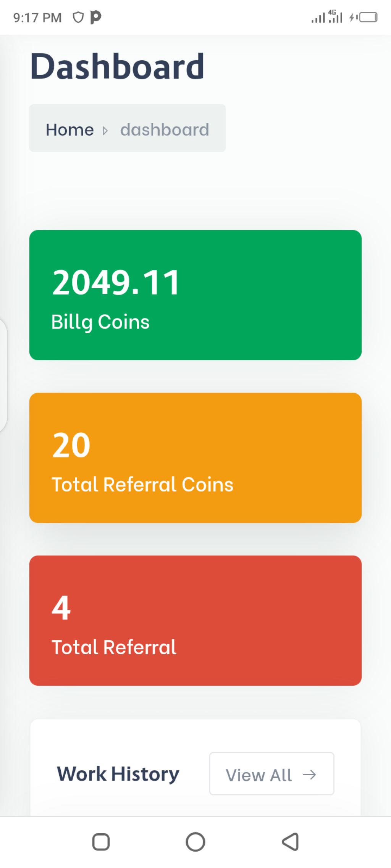Tap the 2049.11 coin balance value
The height and width of the screenshot is (868, 391).
pos(116,282)
